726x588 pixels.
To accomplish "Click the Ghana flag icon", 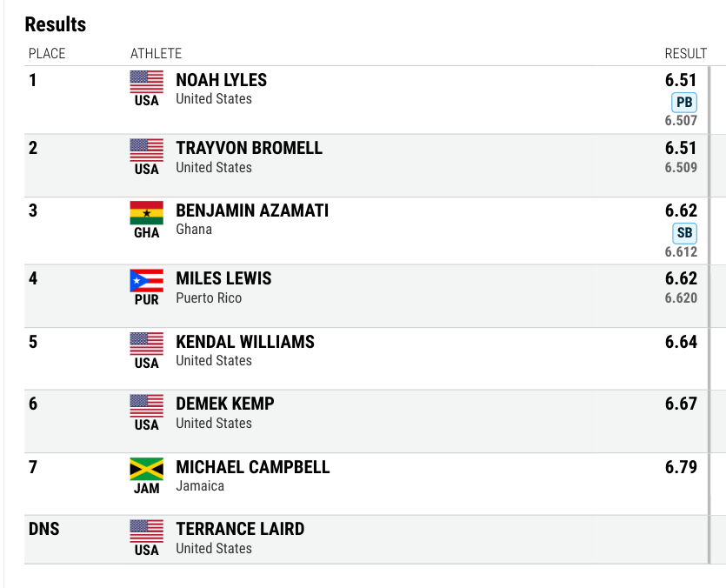I will coord(146,213).
